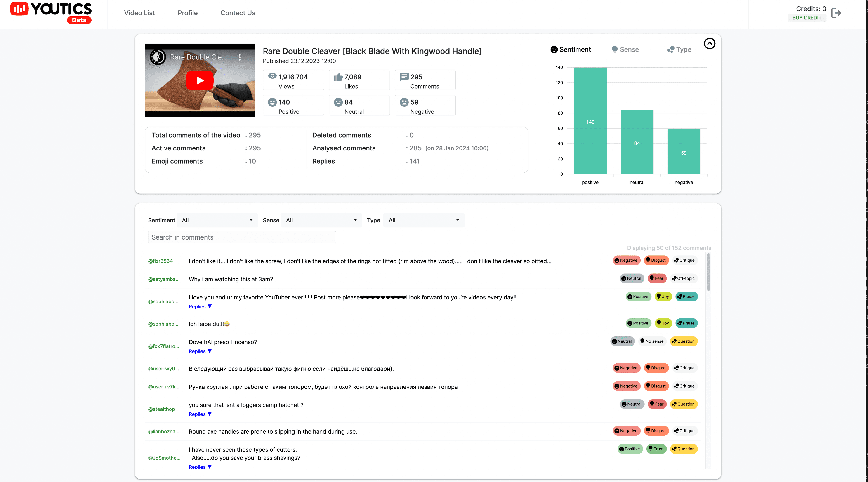Viewport: 868px width, 482px height.
Task: Click the Positive smiley count card
Action: click(293, 106)
